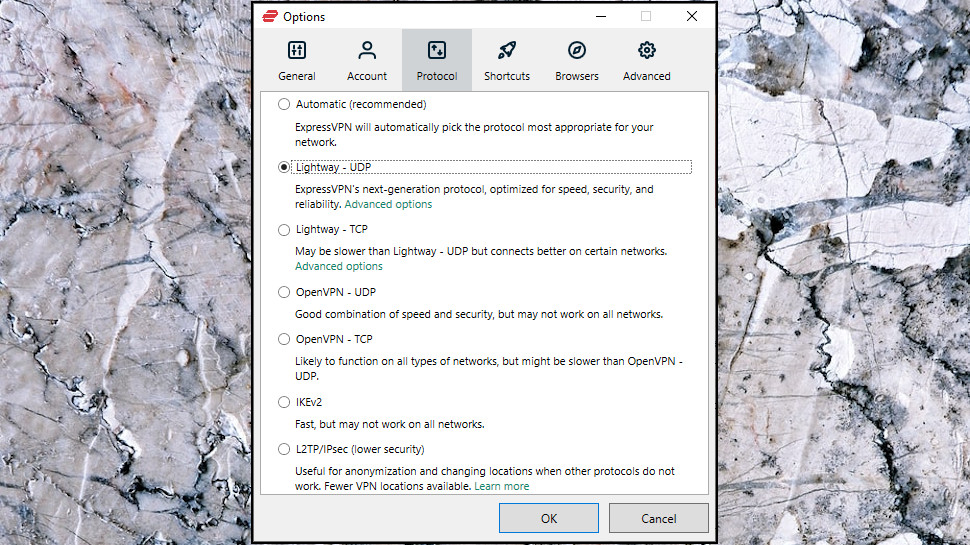
Task: Click text 'May be slower than Lightway - UDP'
Action: tap(382, 251)
